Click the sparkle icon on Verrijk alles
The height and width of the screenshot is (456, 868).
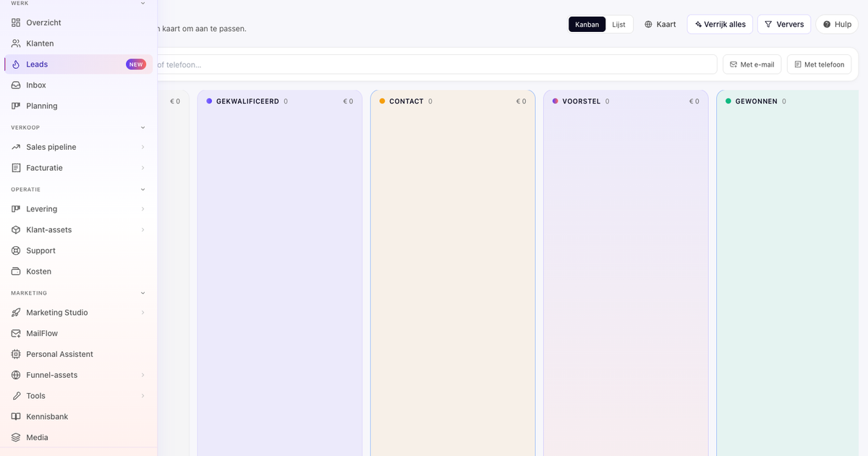pos(698,25)
